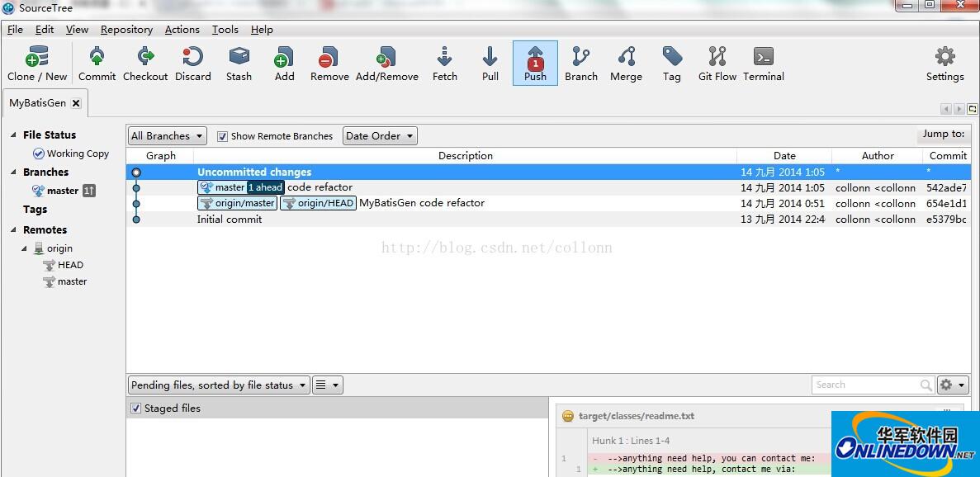980x477 pixels.
Task: Collapse the File Status section
Action: click(13, 135)
